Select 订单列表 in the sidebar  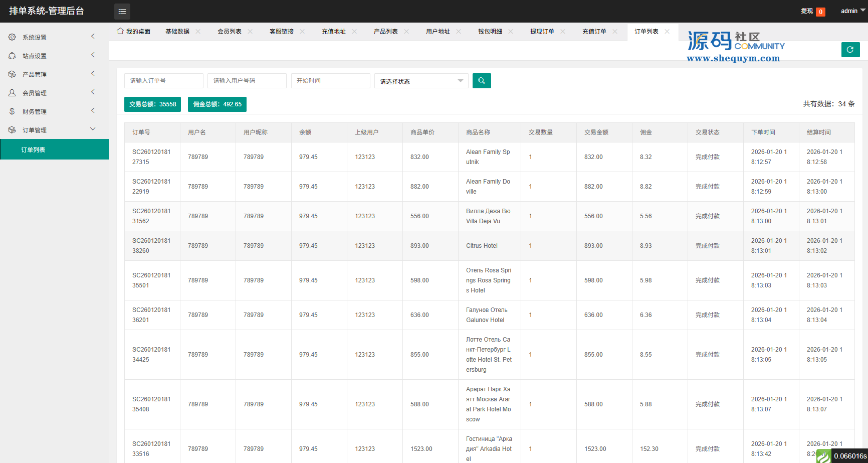pyautogui.click(x=33, y=149)
